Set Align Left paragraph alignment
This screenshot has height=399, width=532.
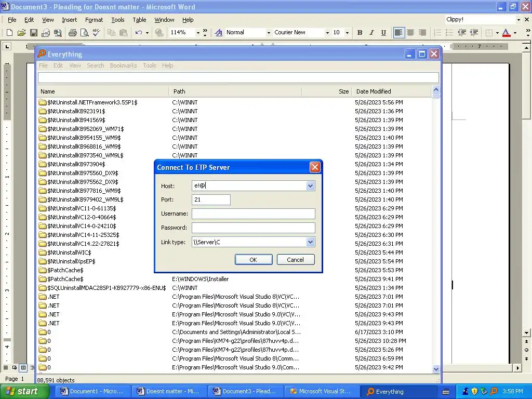click(398, 33)
